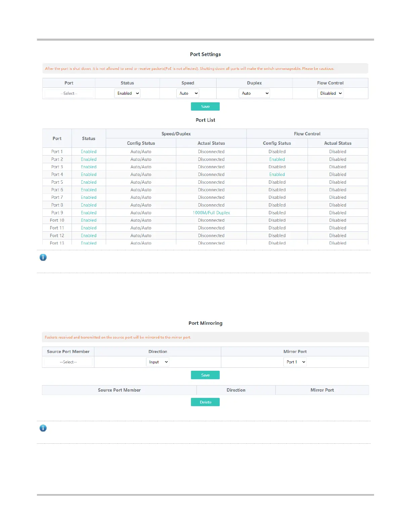
Task: Click Port 4 flow control Enabled config status
Action: tap(277, 175)
